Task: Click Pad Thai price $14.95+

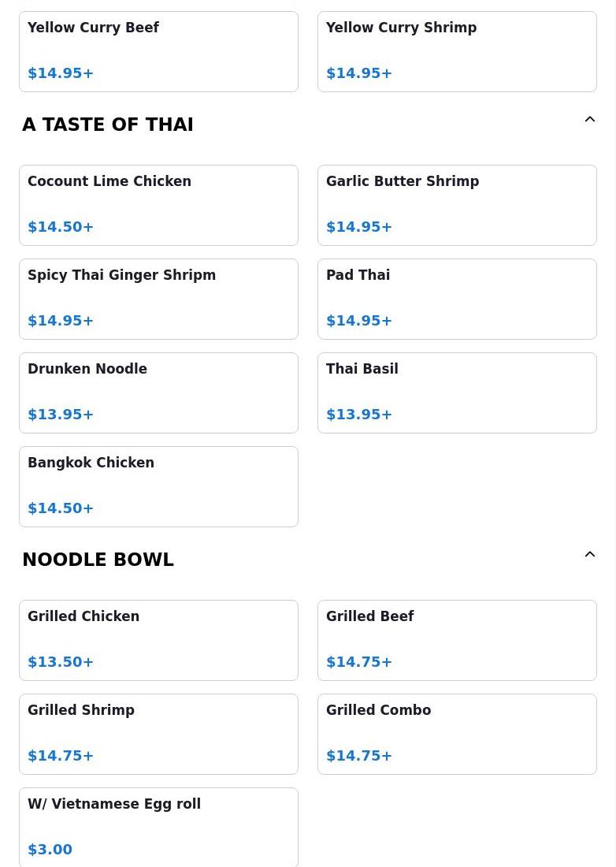Action: [359, 321]
